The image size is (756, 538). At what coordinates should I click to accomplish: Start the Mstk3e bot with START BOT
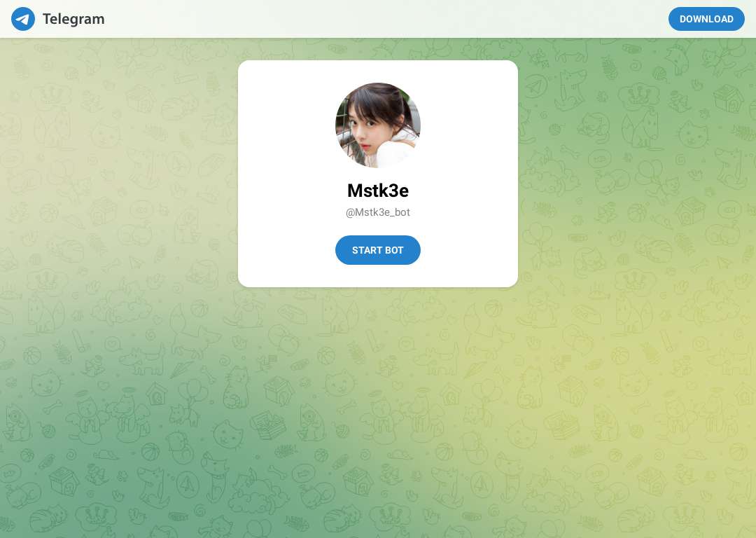coord(377,250)
